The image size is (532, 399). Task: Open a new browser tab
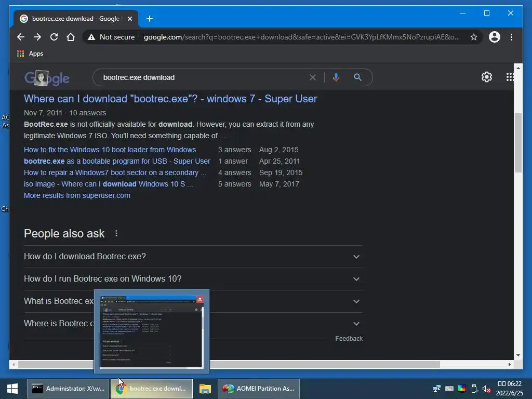pos(149,19)
